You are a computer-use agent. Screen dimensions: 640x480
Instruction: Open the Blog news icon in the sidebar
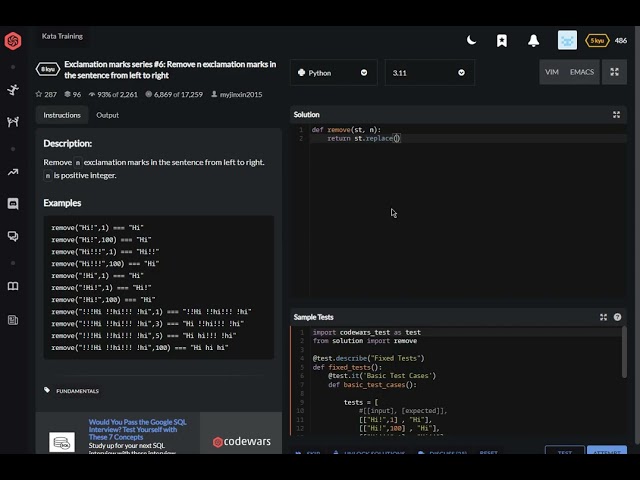[x=13, y=320]
